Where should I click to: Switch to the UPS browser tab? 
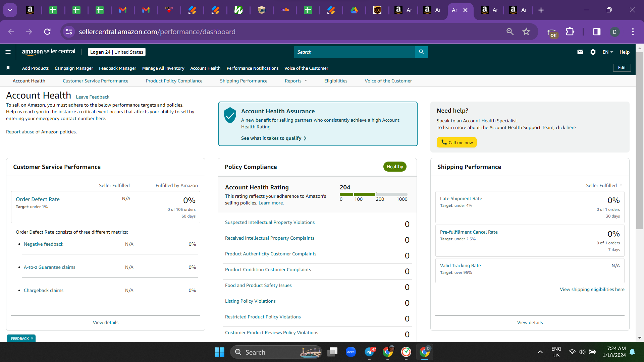coord(377,10)
